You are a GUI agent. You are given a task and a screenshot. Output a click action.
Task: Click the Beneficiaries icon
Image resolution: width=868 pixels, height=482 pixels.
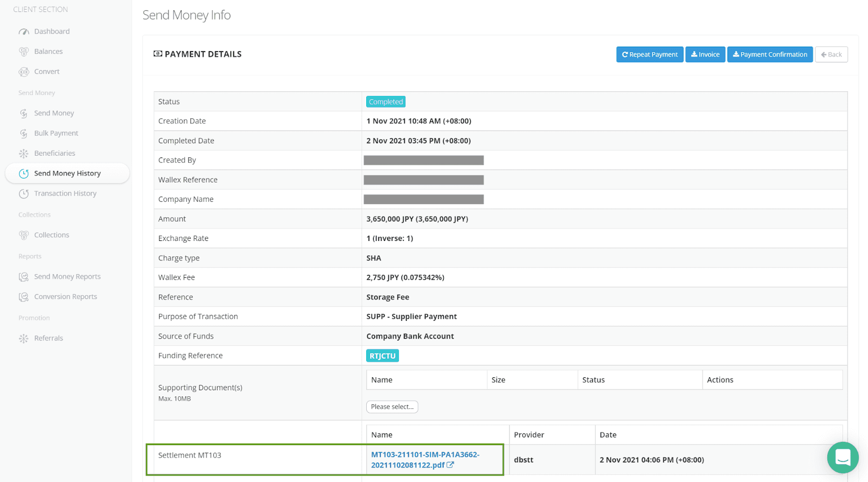24,154
